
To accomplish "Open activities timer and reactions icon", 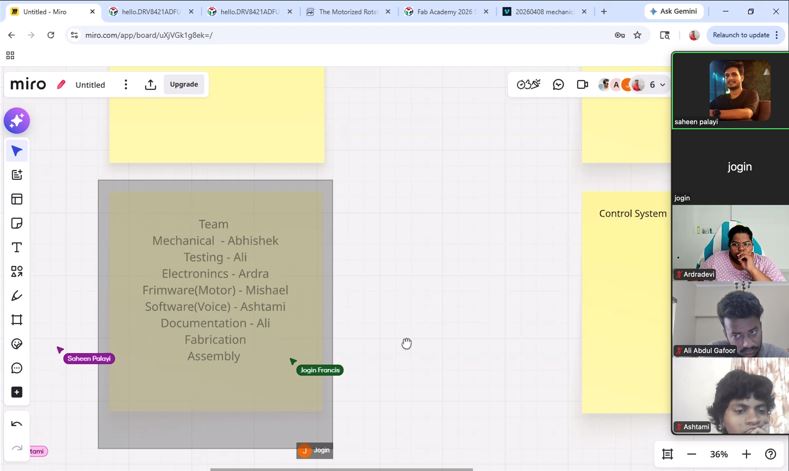I will [528, 85].
